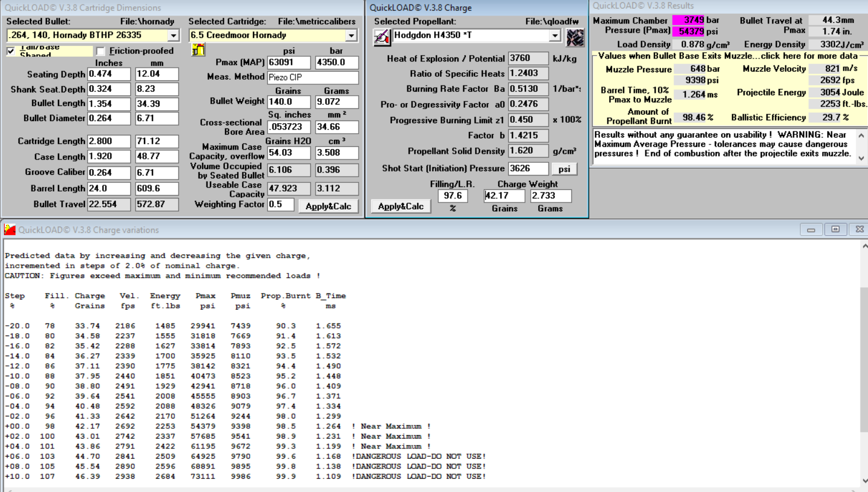
Task: Select the +06.0 row with 44.70 grains
Action: (x=246, y=456)
